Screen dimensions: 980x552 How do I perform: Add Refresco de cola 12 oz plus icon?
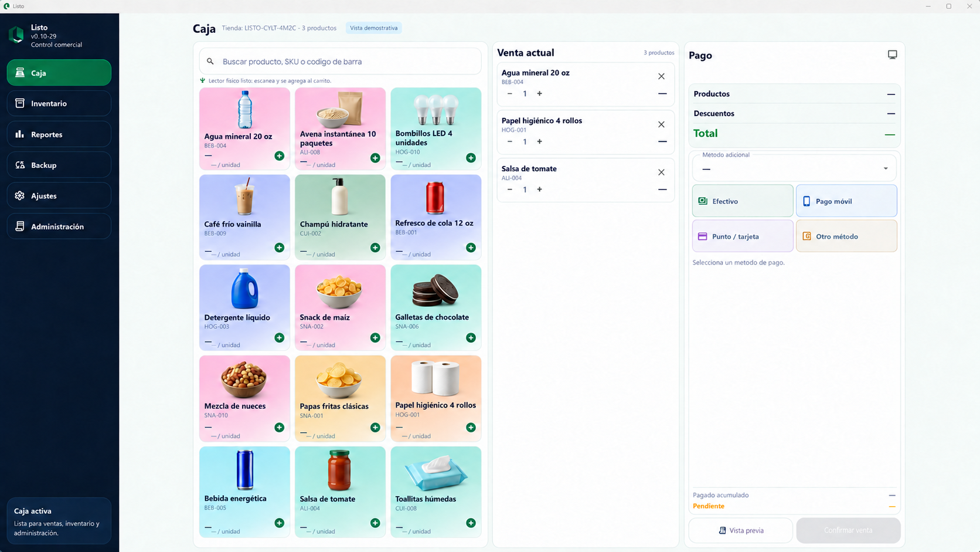tap(471, 248)
